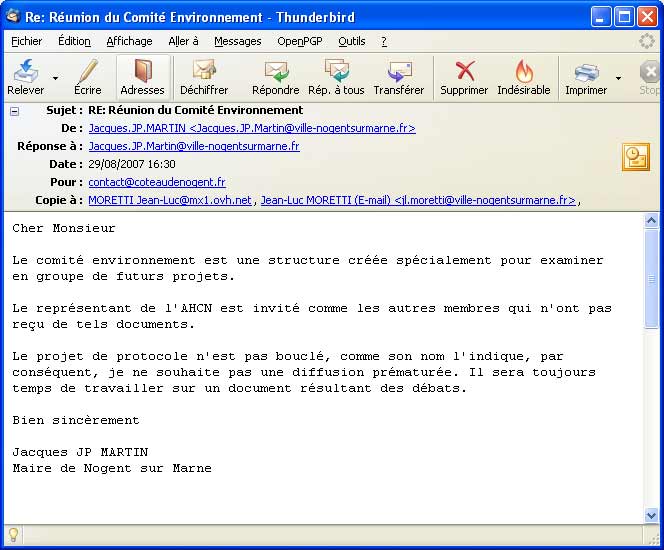The height and width of the screenshot is (550, 664).
Task: Click the scrollbar up arrow
Action: (651, 221)
